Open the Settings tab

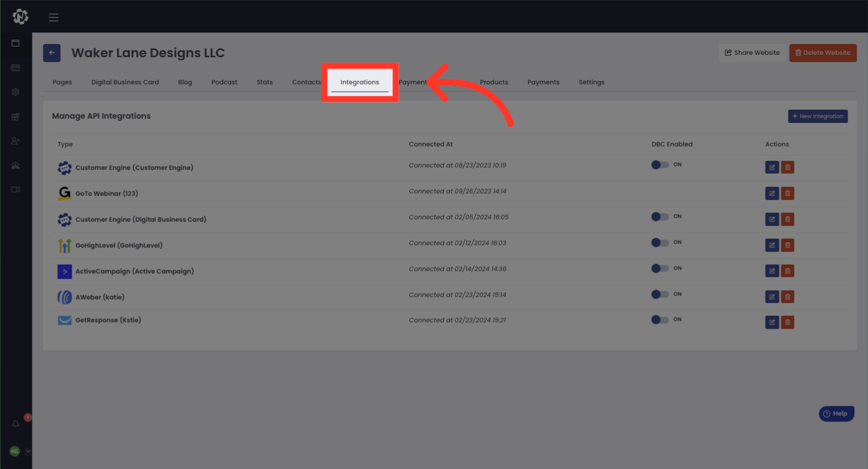coord(591,82)
